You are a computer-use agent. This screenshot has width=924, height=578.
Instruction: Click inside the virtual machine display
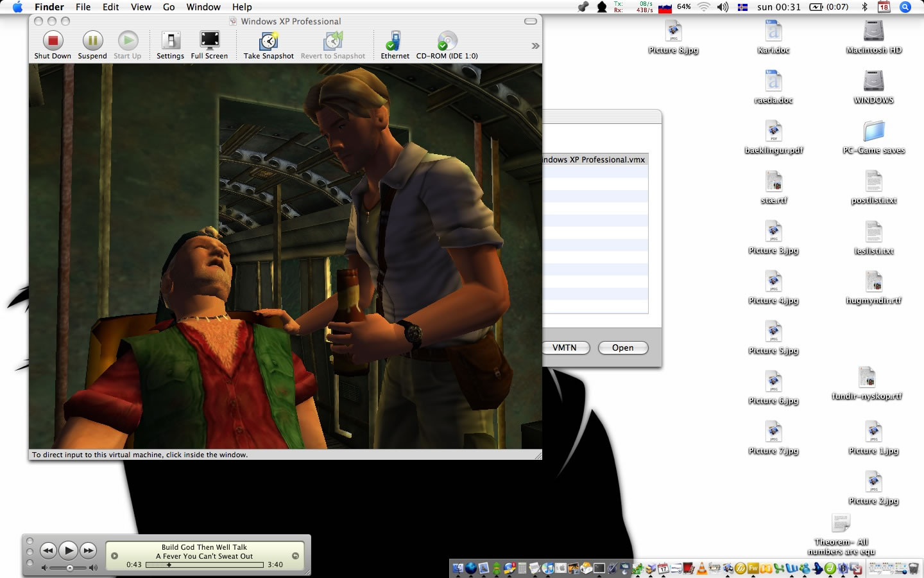(x=285, y=256)
